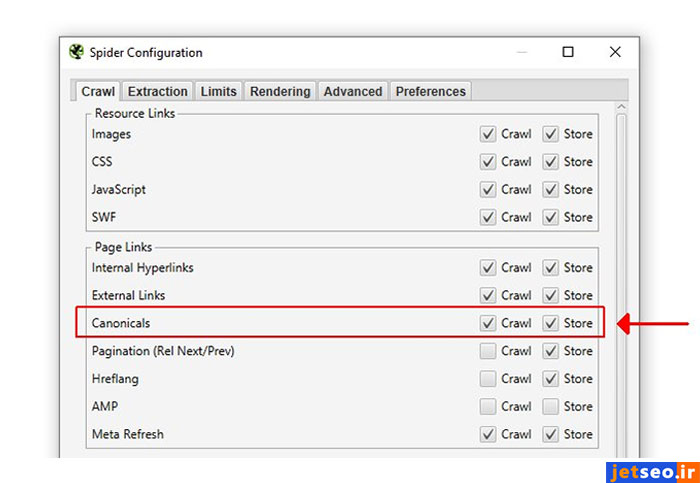Open the Preferences tab
The width and height of the screenshot is (700, 483).
[430, 91]
